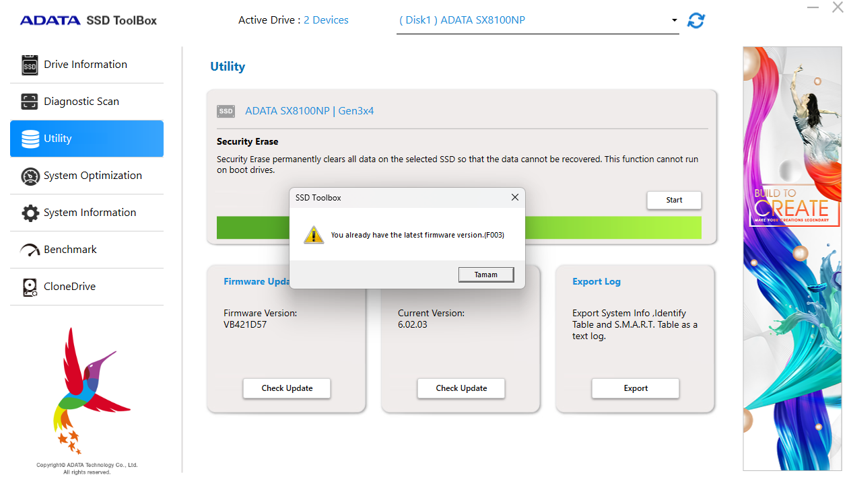Switch to System Optimization
This screenshot has height=504, width=849.
point(87,176)
